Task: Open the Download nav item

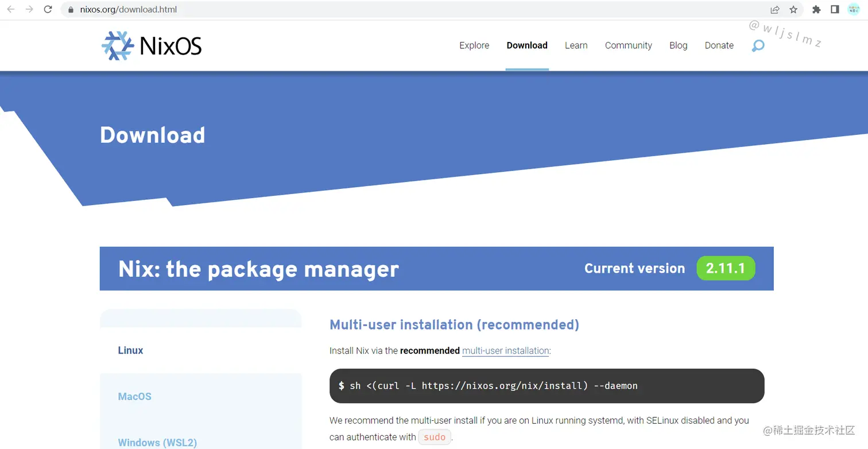Action: (527, 45)
